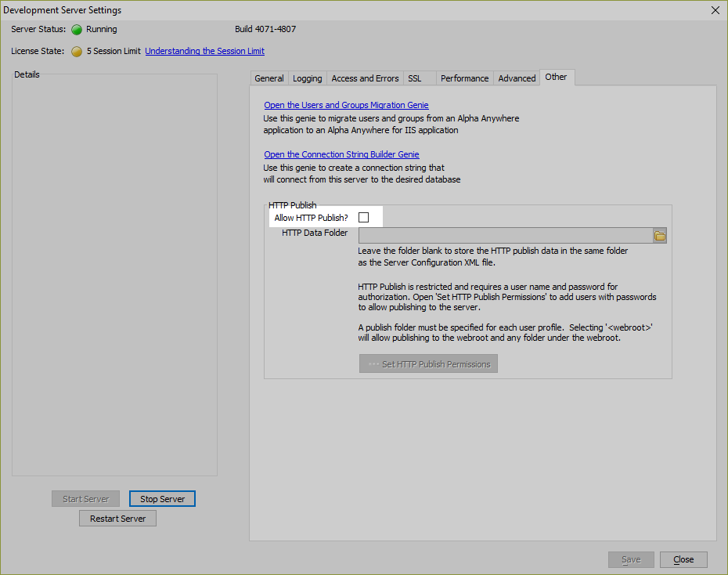Switch to the General tab

[269, 78]
